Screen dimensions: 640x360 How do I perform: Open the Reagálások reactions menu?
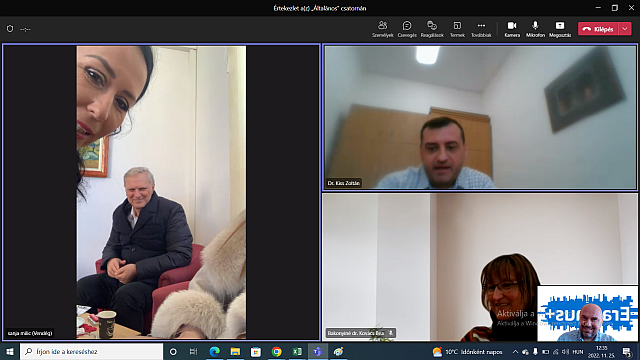click(x=432, y=29)
